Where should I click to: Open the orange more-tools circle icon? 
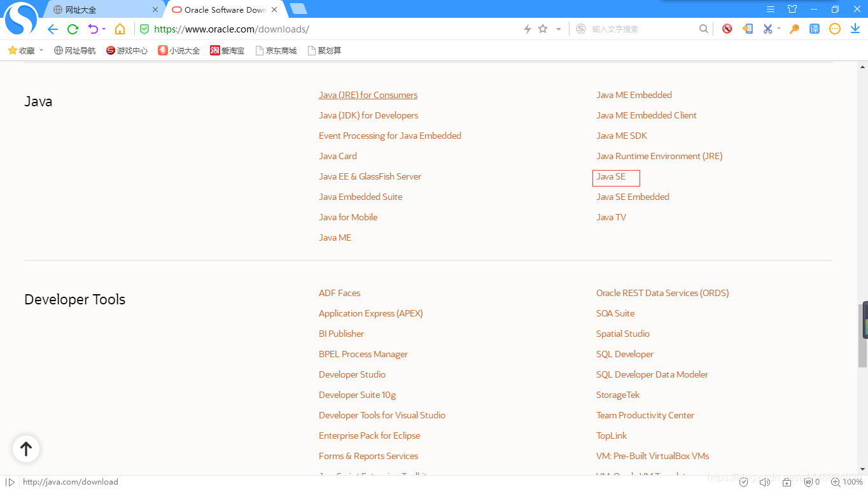click(x=835, y=29)
